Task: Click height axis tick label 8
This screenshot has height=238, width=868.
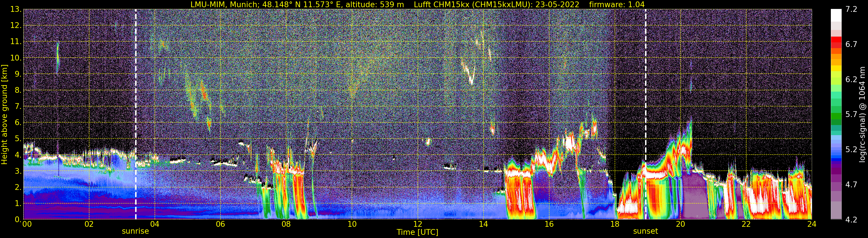Action: [x=18, y=90]
